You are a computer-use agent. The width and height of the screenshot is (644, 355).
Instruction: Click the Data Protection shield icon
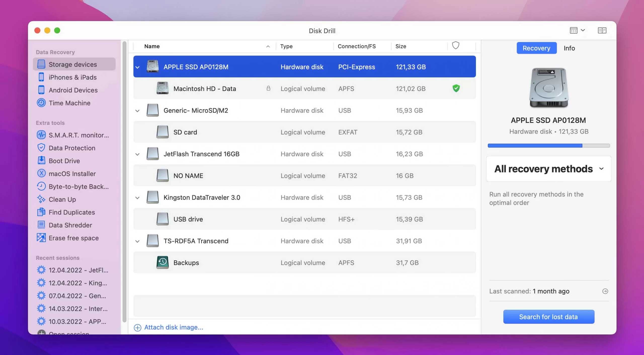[41, 148]
